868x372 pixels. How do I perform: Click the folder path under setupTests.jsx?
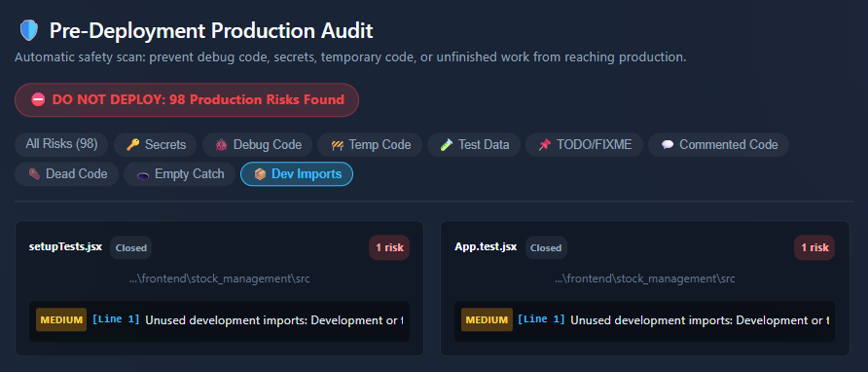tap(219, 279)
